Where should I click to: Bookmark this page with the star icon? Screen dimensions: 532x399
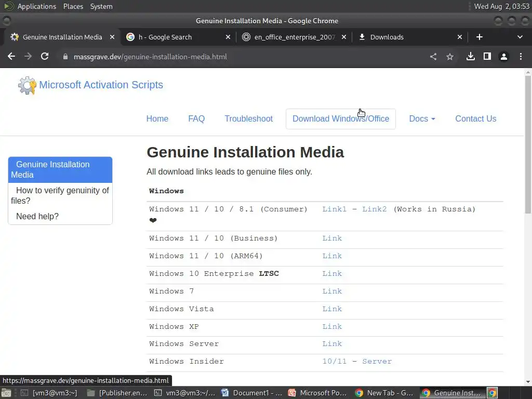450,57
